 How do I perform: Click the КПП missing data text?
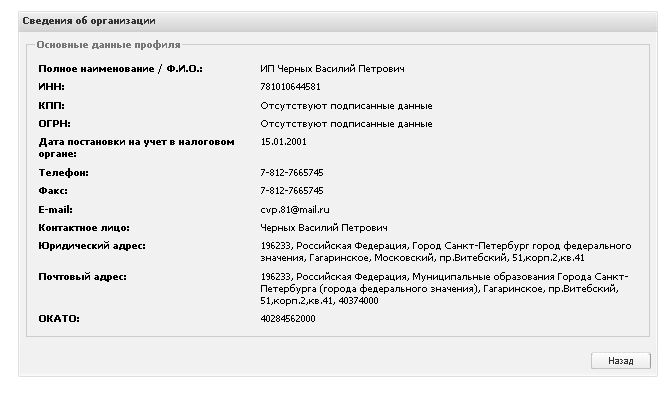[346, 105]
